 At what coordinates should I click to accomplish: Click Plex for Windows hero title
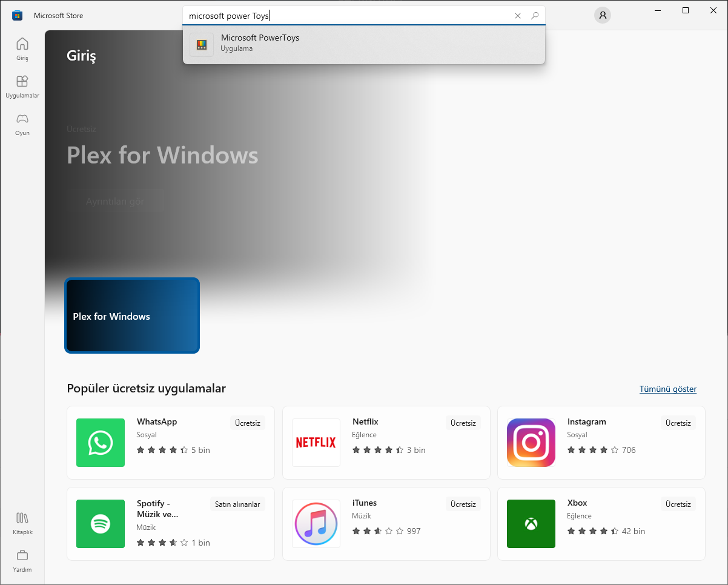(x=162, y=155)
